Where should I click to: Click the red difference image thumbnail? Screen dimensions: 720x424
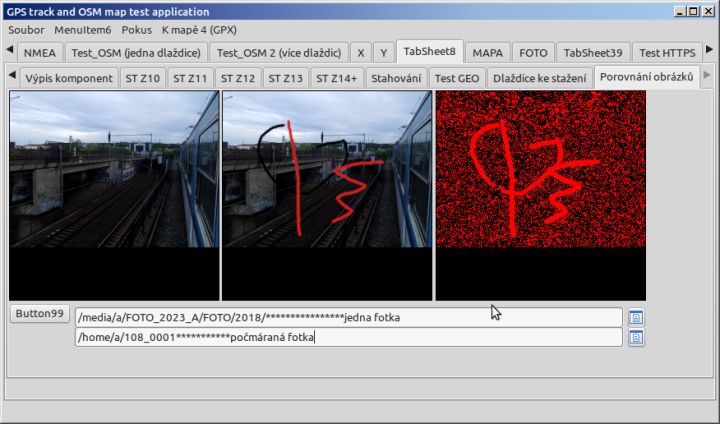click(x=540, y=196)
